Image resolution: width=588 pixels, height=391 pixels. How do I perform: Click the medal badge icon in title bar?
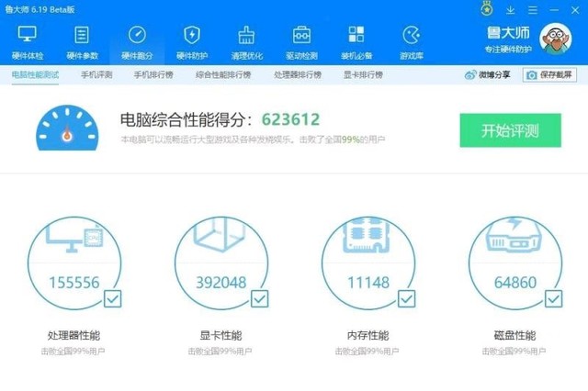tap(487, 9)
